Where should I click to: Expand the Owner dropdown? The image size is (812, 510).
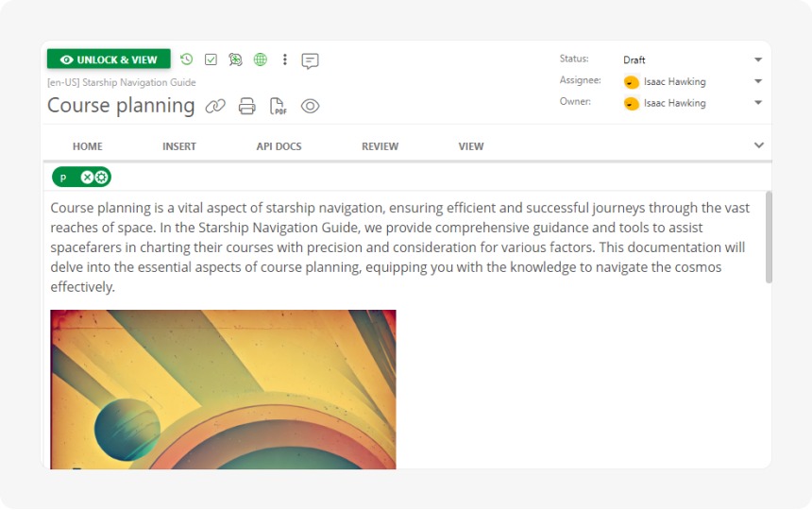(x=757, y=103)
